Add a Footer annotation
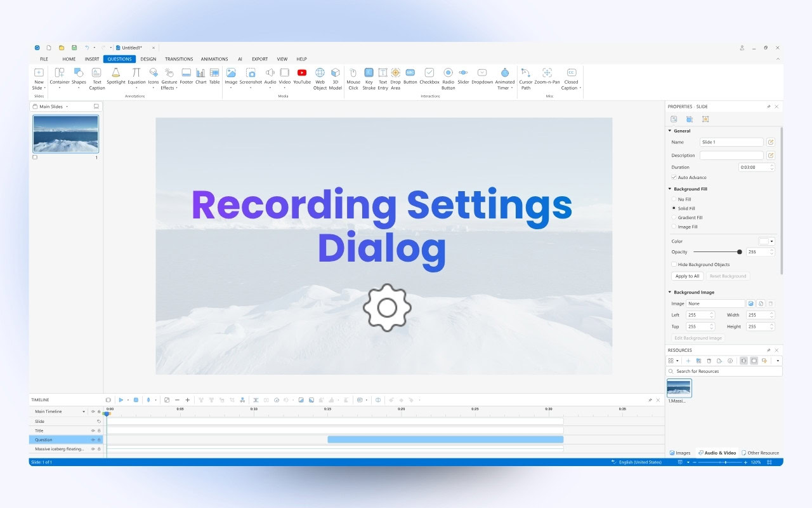Image resolution: width=812 pixels, height=508 pixels. click(187, 76)
